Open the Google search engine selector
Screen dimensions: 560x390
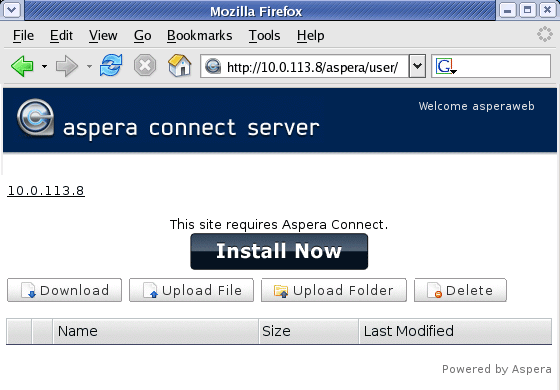[x=445, y=66]
